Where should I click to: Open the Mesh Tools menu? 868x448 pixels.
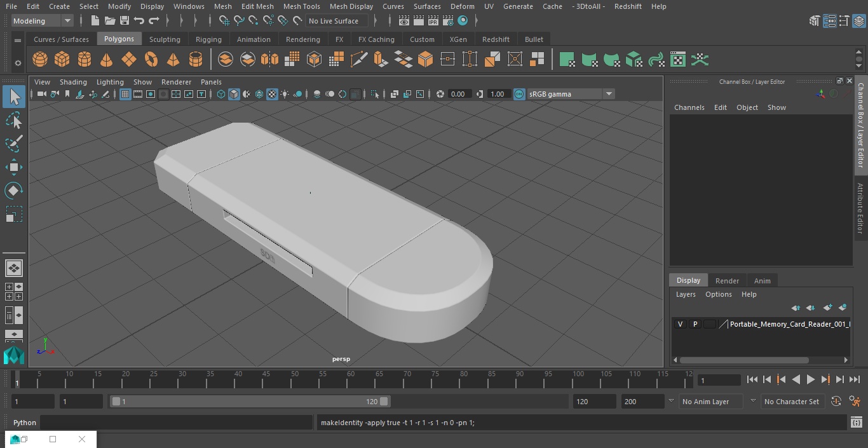tap(301, 6)
